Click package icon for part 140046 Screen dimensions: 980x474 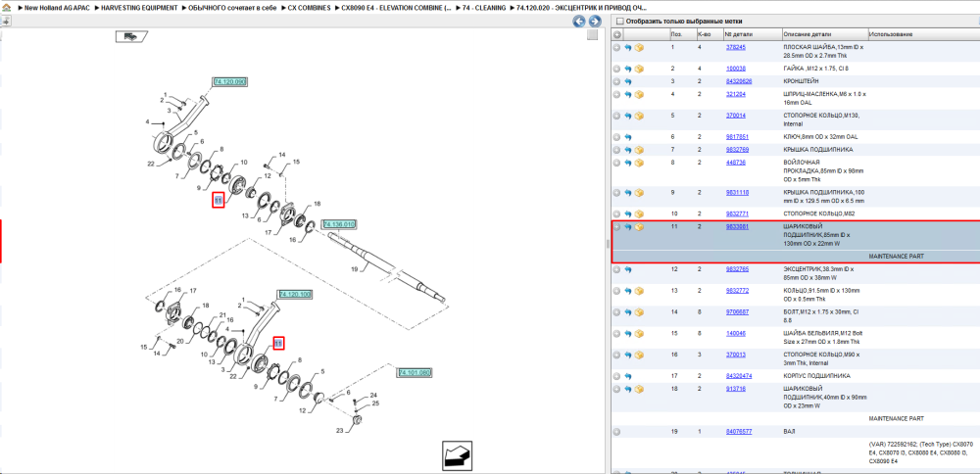pyautogui.click(x=639, y=334)
